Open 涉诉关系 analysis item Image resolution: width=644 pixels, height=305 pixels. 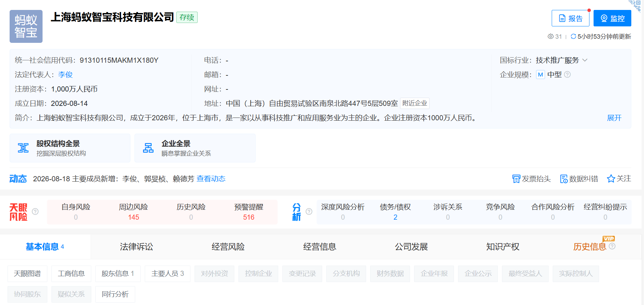(x=448, y=212)
